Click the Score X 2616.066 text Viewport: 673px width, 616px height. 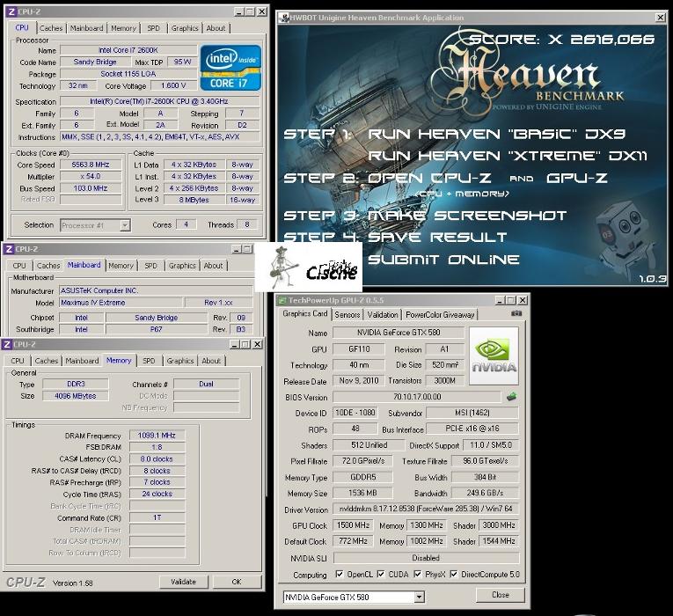(561, 39)
